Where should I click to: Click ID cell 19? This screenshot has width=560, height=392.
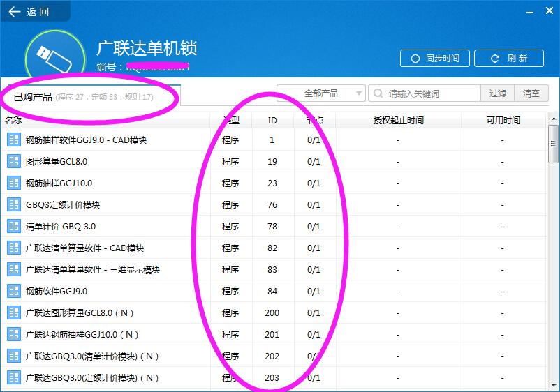[x=272, y=162]
